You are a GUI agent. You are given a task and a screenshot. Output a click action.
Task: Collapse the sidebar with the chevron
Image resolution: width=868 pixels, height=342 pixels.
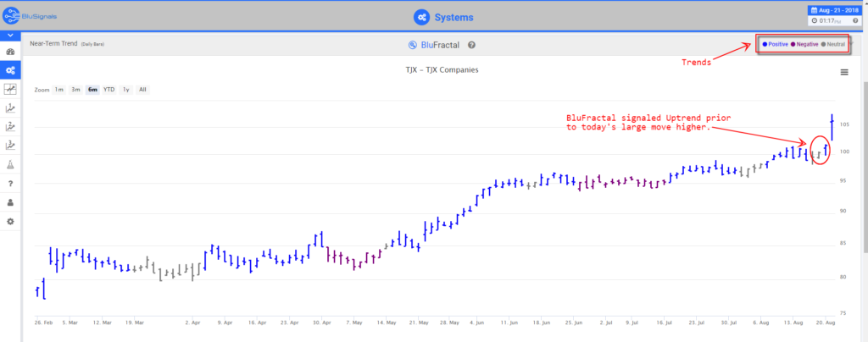coord(10,36)
